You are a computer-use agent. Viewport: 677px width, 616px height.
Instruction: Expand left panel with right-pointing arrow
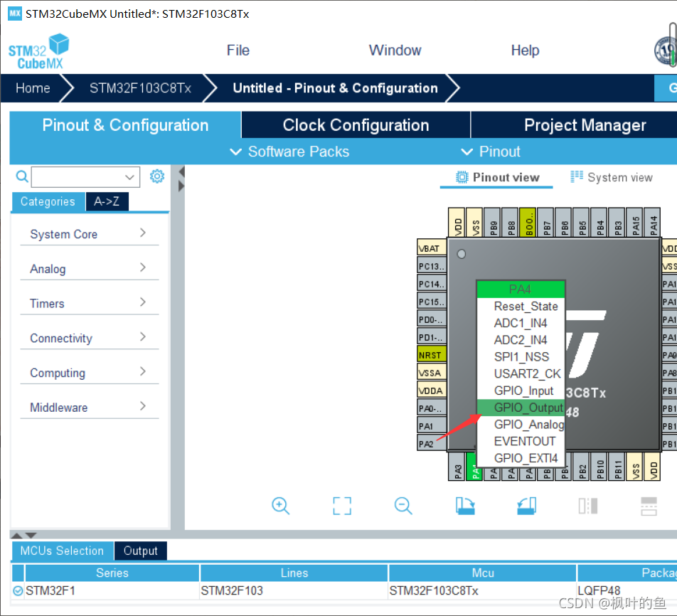pos(182,186)
